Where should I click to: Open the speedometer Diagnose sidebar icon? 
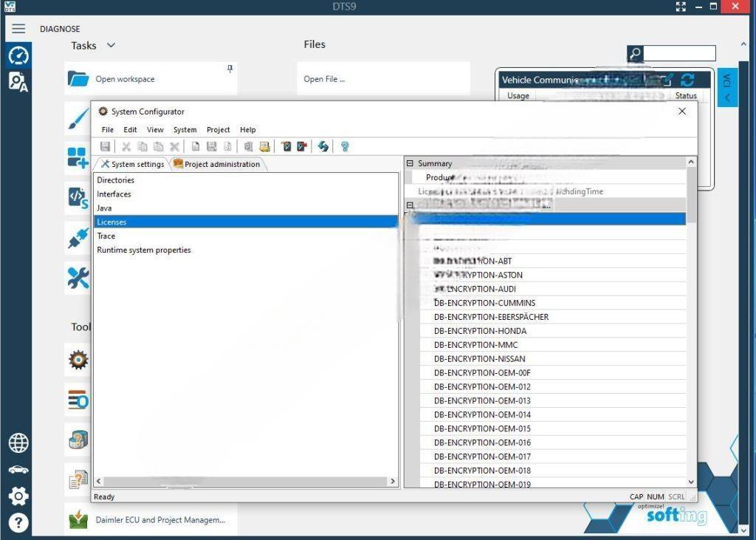coord(18,55)
